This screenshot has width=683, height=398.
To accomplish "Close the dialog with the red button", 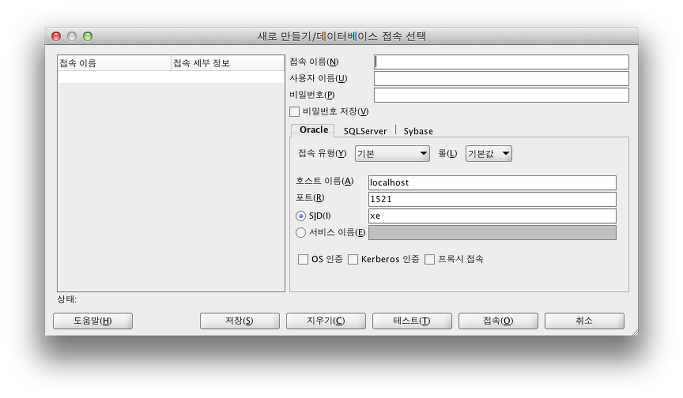I will (x=56, y=36).
